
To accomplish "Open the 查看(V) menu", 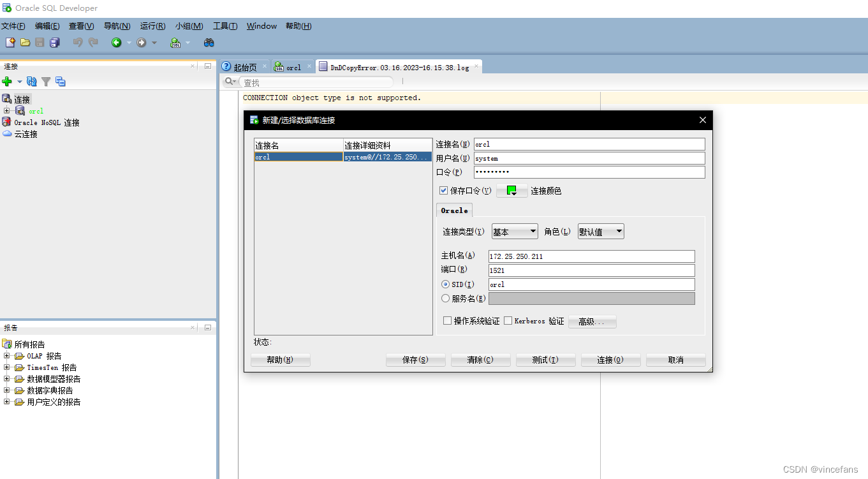I will pos(82,26).
